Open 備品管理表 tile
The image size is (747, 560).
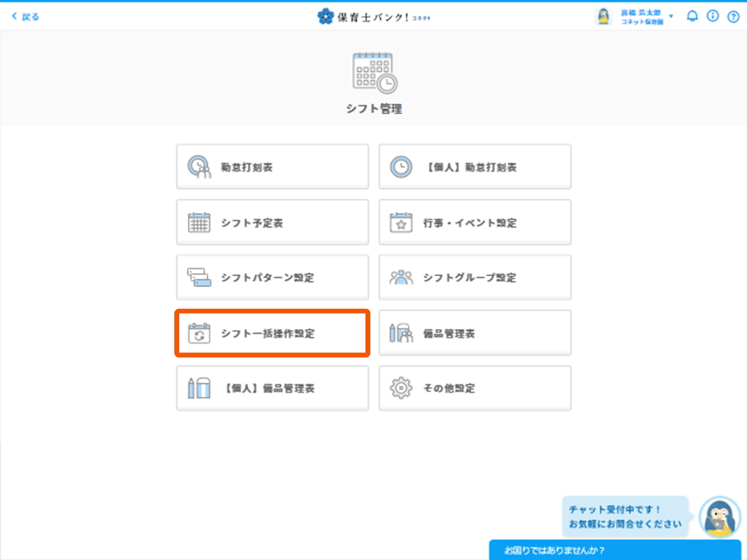point(475,334)
